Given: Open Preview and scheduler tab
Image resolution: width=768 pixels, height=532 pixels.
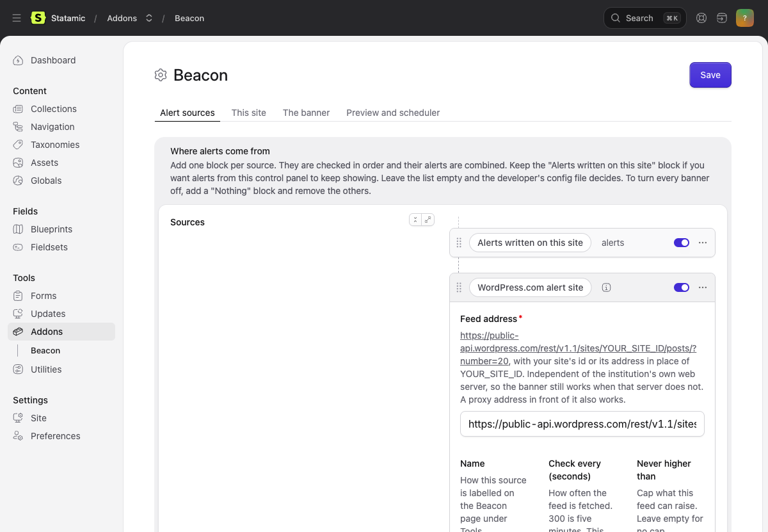Looking at the screenshot, I should (393, 113).
